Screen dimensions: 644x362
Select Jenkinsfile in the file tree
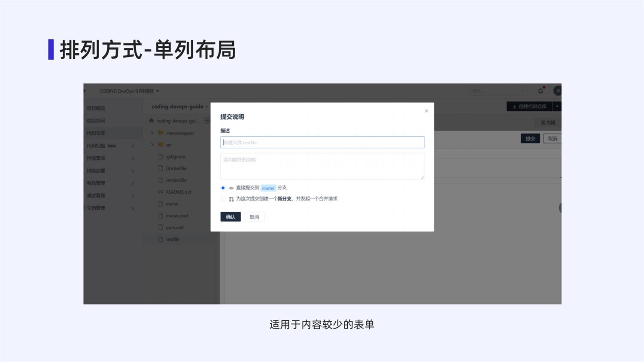(x=176, y=180)
